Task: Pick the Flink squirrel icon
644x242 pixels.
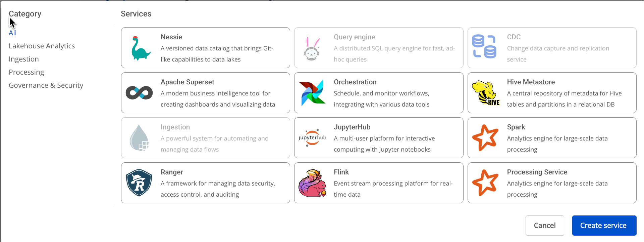Action: (312, 183)
